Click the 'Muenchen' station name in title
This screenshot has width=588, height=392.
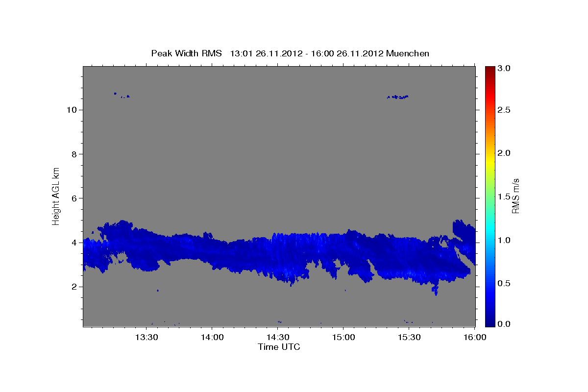pyautogui.click(x=408, y=53)
